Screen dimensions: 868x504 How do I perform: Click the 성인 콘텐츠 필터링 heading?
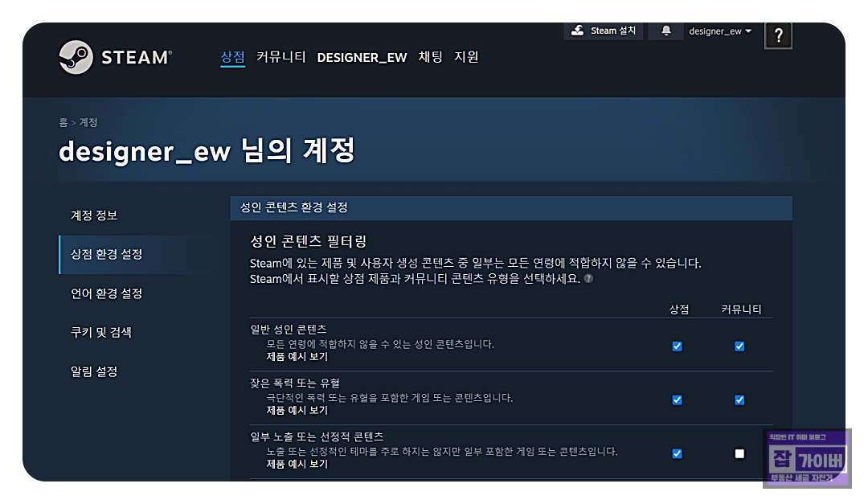click(309, 241)
